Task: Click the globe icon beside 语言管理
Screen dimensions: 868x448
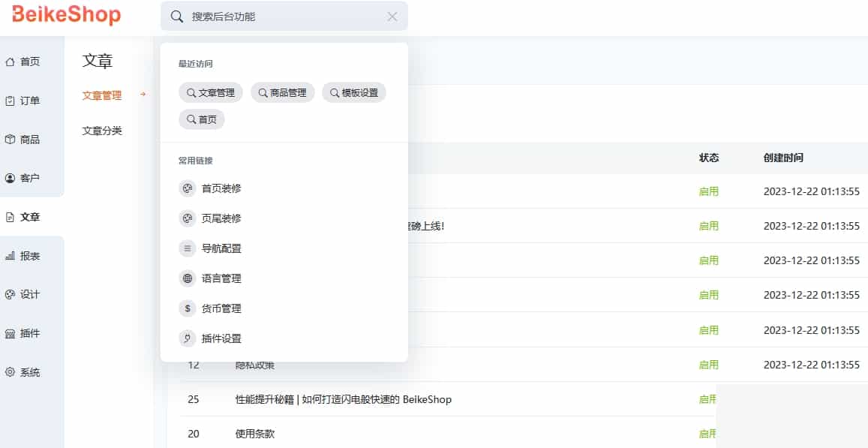Action: click(188, 278)
